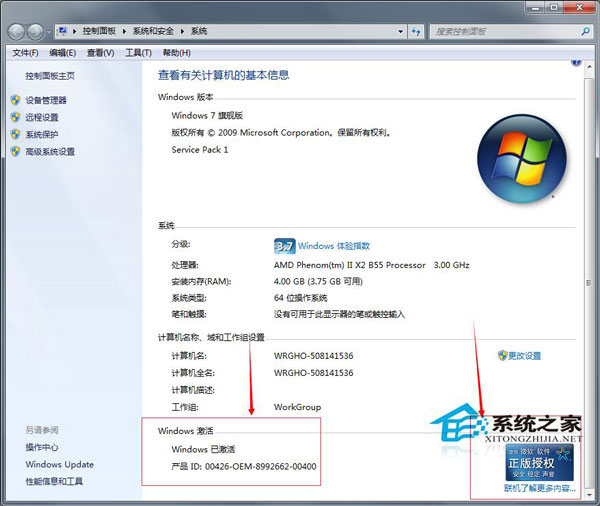
Task: Click the WorkGroup value
Action: (297, 407)
